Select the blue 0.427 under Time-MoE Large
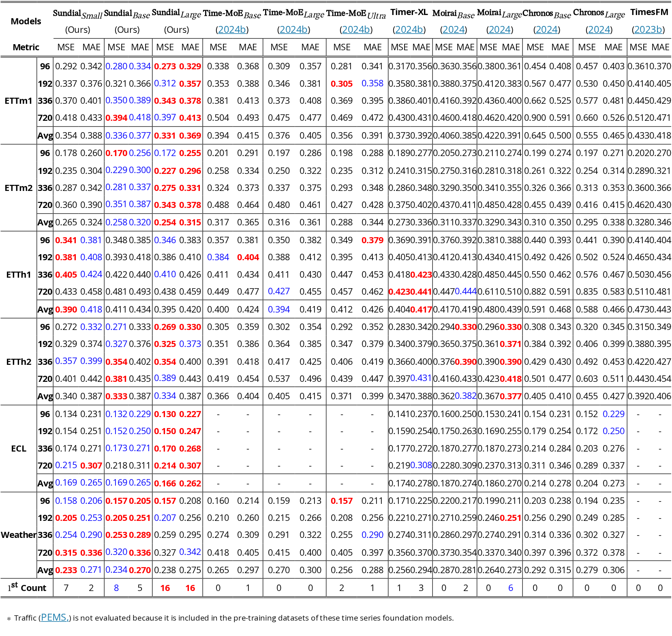672x636 pixels. point(279,292)
